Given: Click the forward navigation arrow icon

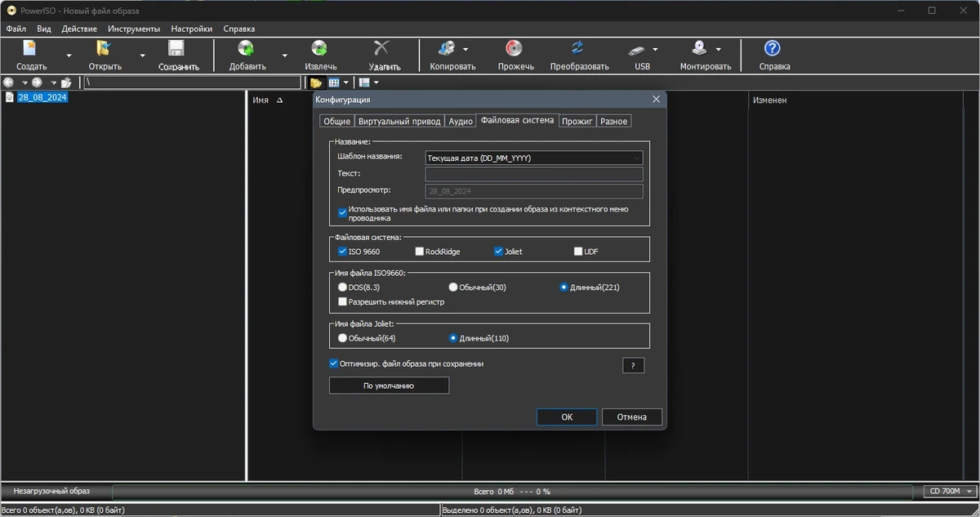Looking at the screenshot, I should tap(37, 82).
